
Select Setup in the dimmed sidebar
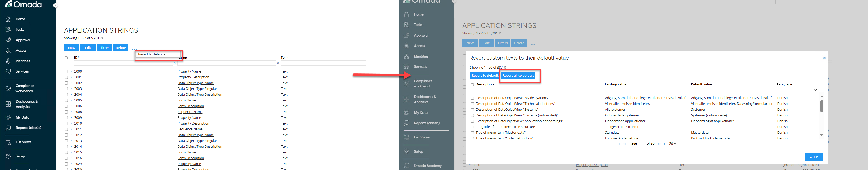coord(419,151)
